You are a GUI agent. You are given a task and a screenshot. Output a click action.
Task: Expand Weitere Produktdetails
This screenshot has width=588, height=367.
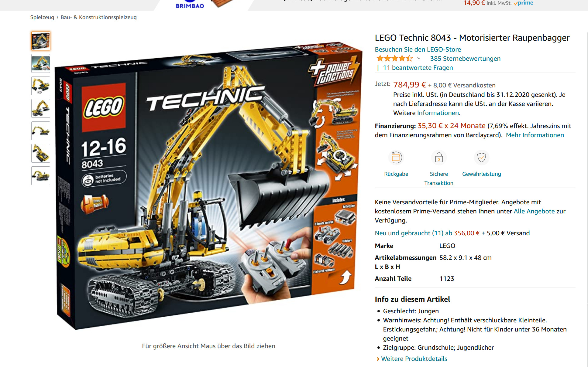click(414, 359)
